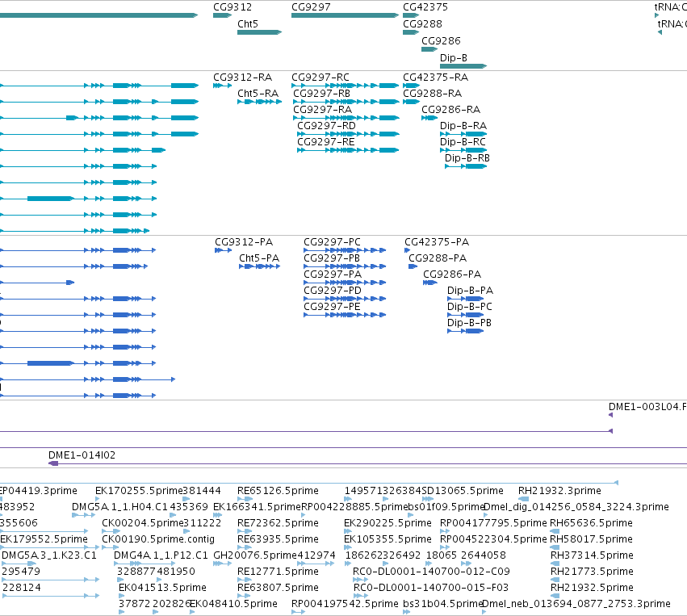Select clone RC0-DL0001-140700-012-C09
Screen dimensions: 687x616
(361, 580)
